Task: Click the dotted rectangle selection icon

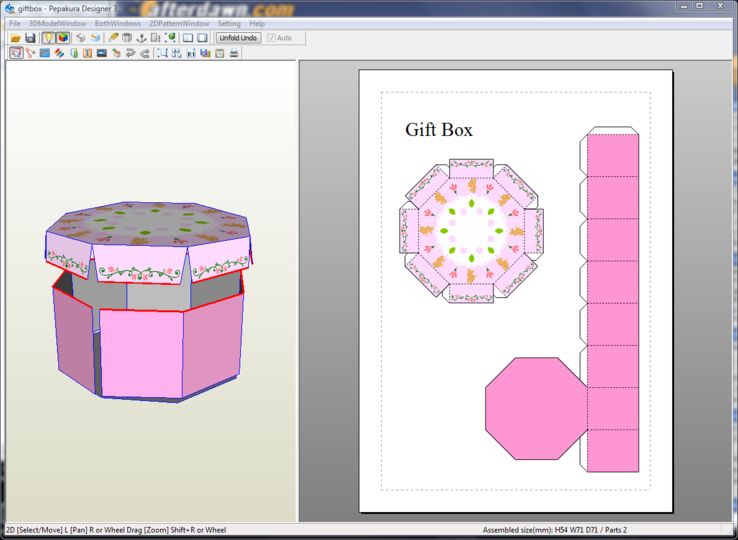Action: point(162,53)
